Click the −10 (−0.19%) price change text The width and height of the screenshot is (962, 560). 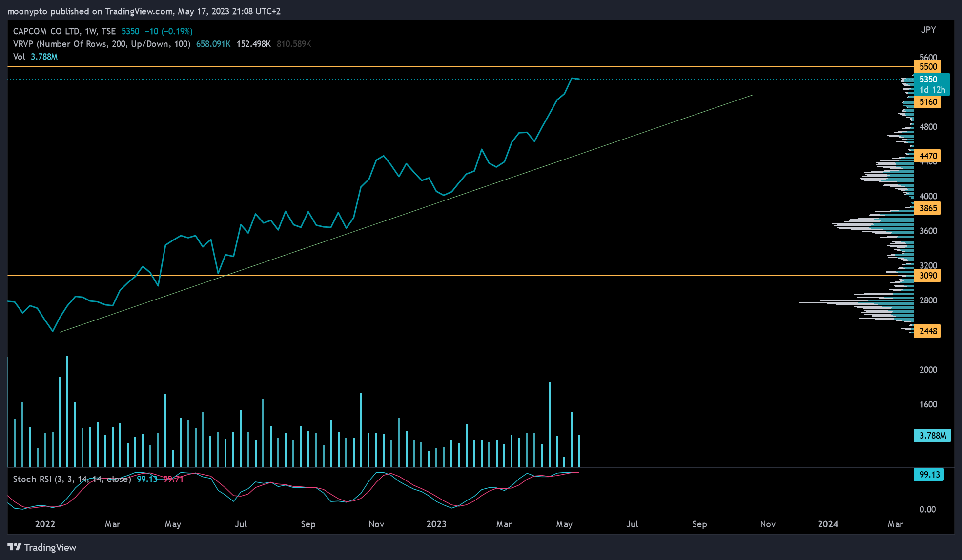tap(169, 31)
